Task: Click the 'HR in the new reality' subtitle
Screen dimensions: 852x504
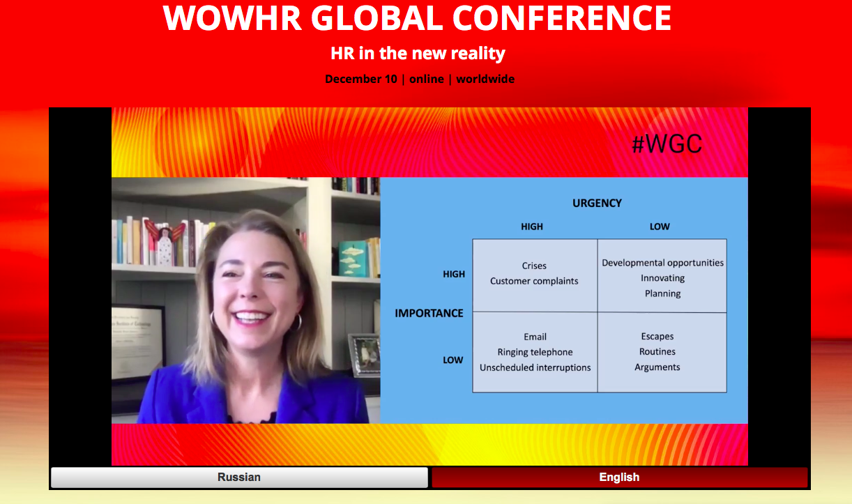Action: 418,54
